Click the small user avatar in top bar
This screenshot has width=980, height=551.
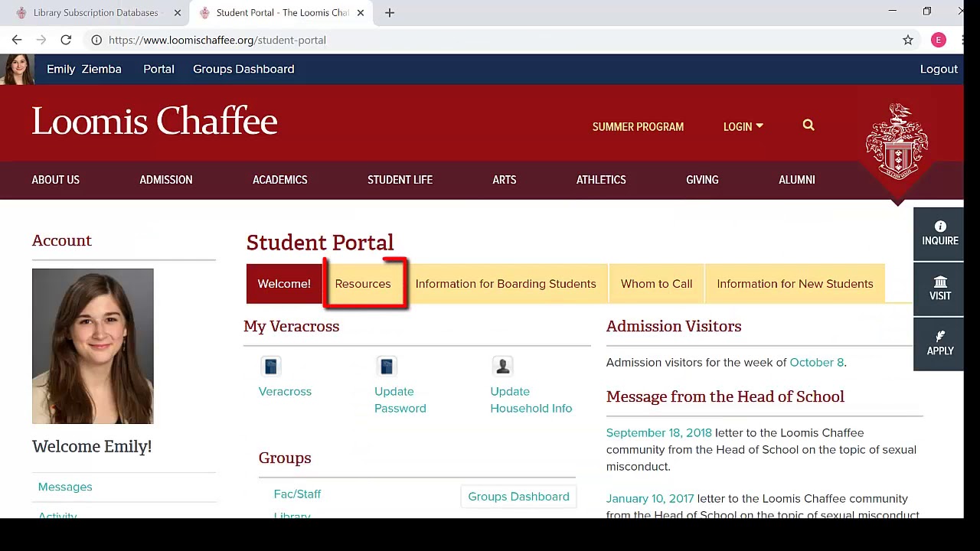click(x=18, y=69)
